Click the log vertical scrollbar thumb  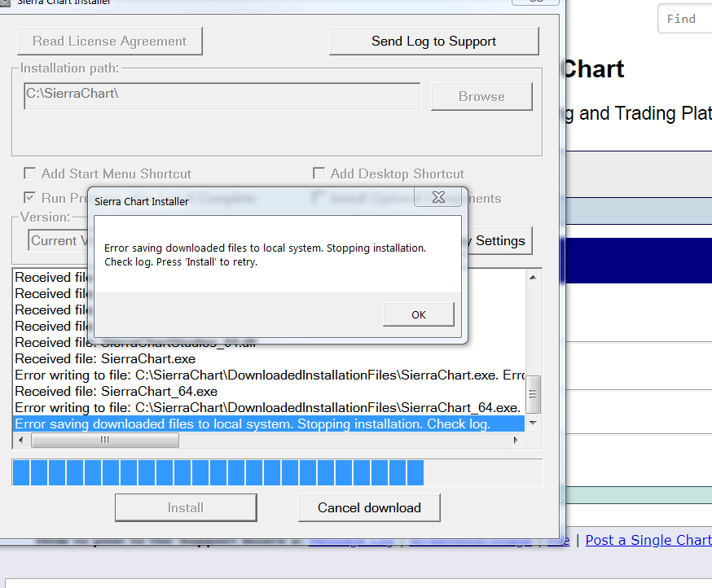533,394
